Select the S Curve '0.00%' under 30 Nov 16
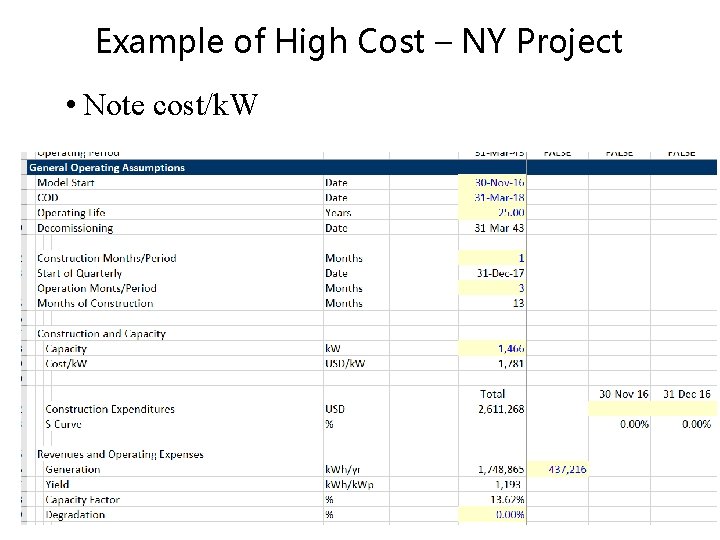 [634, 424]
